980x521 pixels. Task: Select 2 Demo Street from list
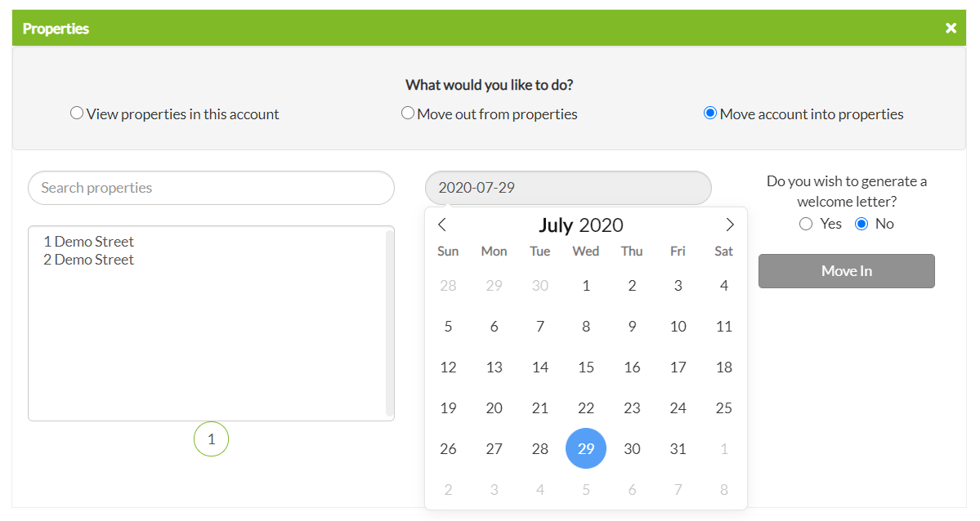(89, 260)
